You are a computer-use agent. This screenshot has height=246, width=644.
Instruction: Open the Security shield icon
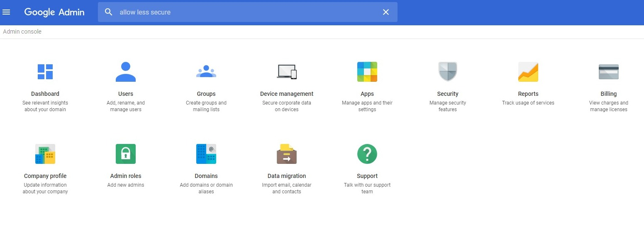point(448,72)
